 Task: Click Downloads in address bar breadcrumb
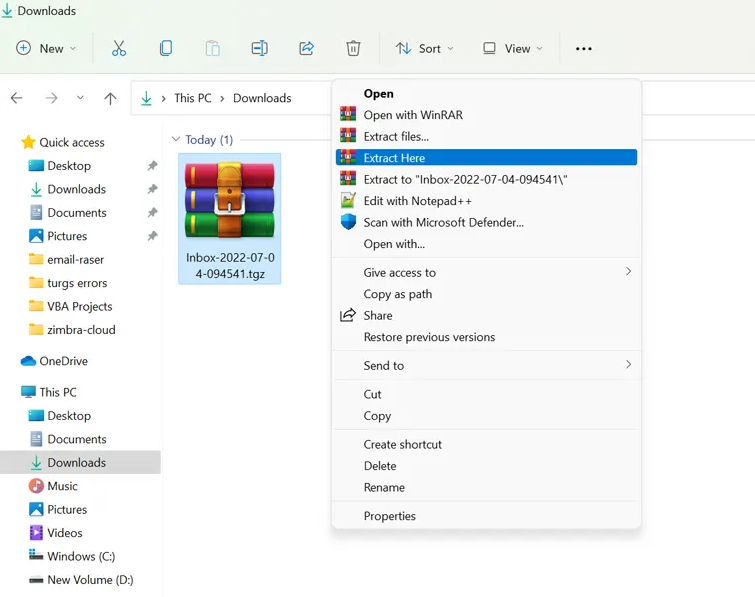coord(262,98)
